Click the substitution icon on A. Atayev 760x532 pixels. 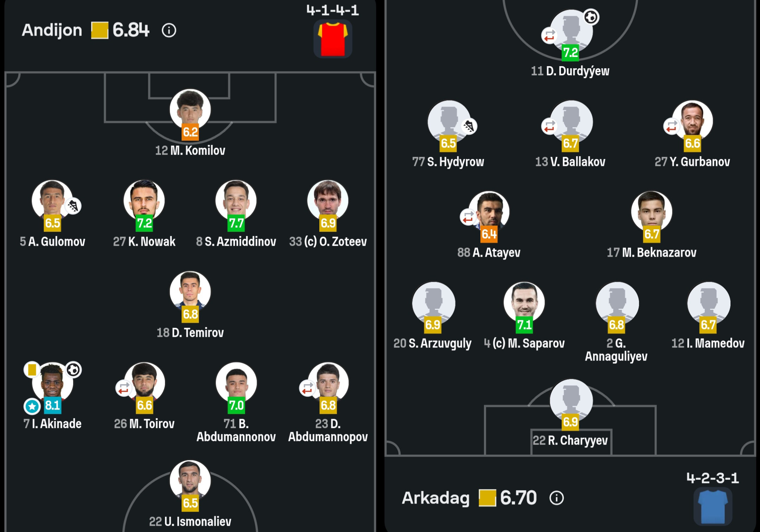click(468, 217)
